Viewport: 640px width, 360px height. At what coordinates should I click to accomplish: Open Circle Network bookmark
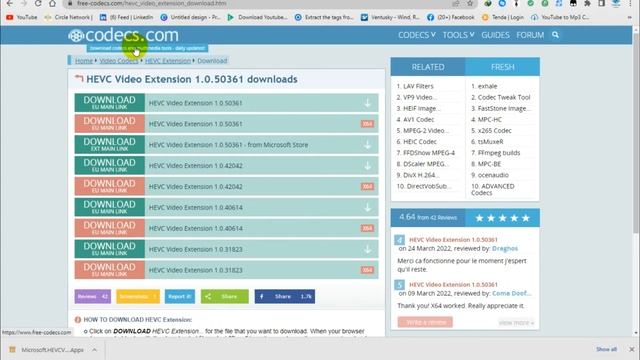tap(68, 17)
